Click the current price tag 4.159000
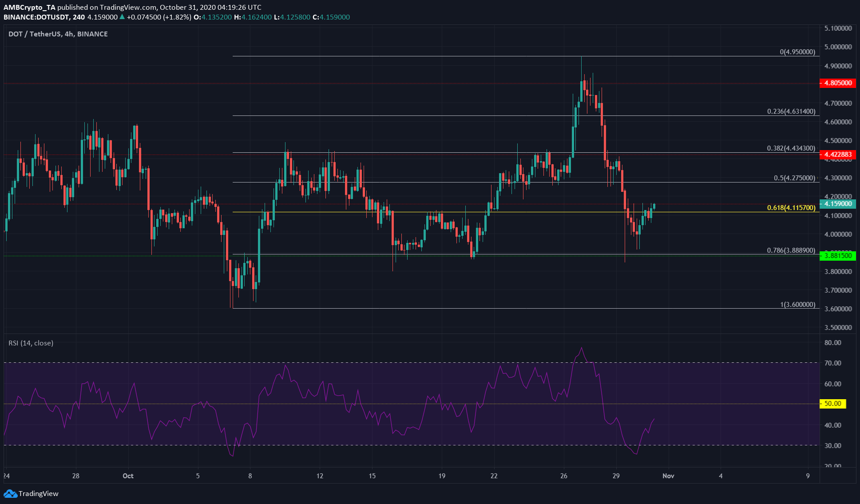Viewport: 860px width, 504px height. coord(837,204)
